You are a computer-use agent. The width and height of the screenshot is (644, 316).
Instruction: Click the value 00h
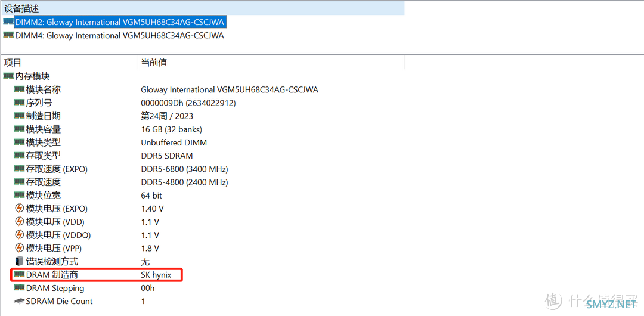coord(148,288)
